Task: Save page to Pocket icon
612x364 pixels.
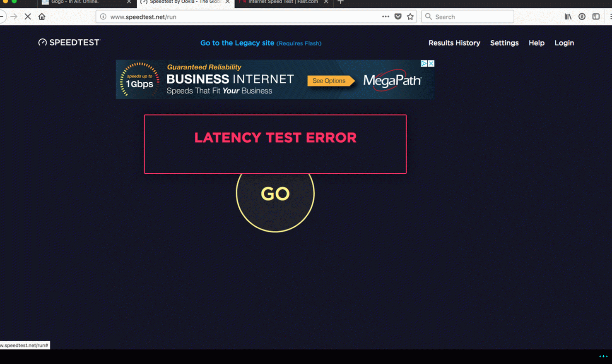Action: pos(398,17)
